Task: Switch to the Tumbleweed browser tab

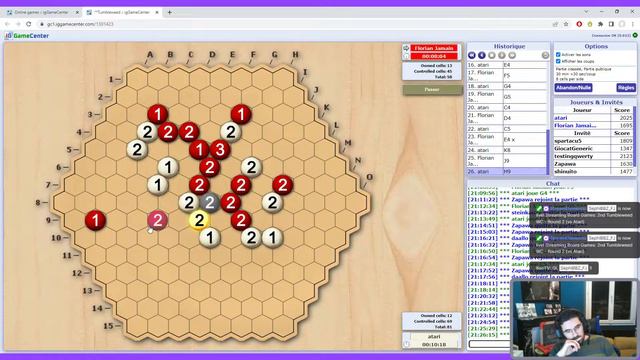Action: coord(122,13)
